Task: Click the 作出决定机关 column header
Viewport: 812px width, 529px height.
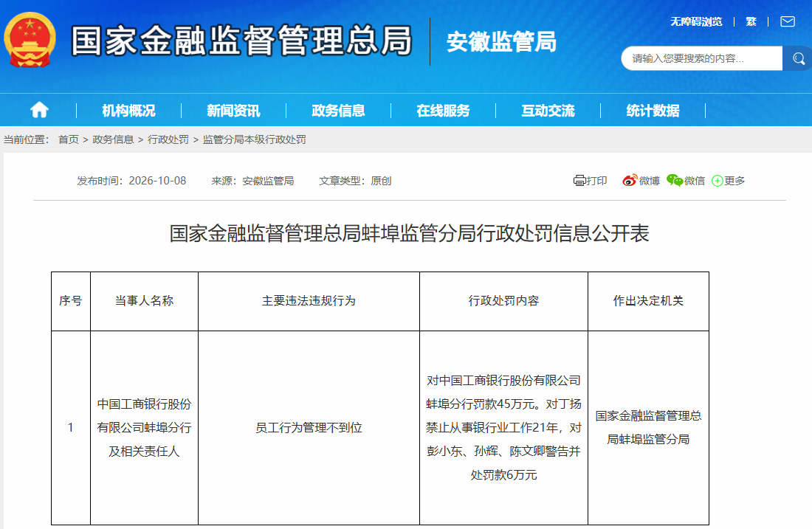Action: pos(648,301)
